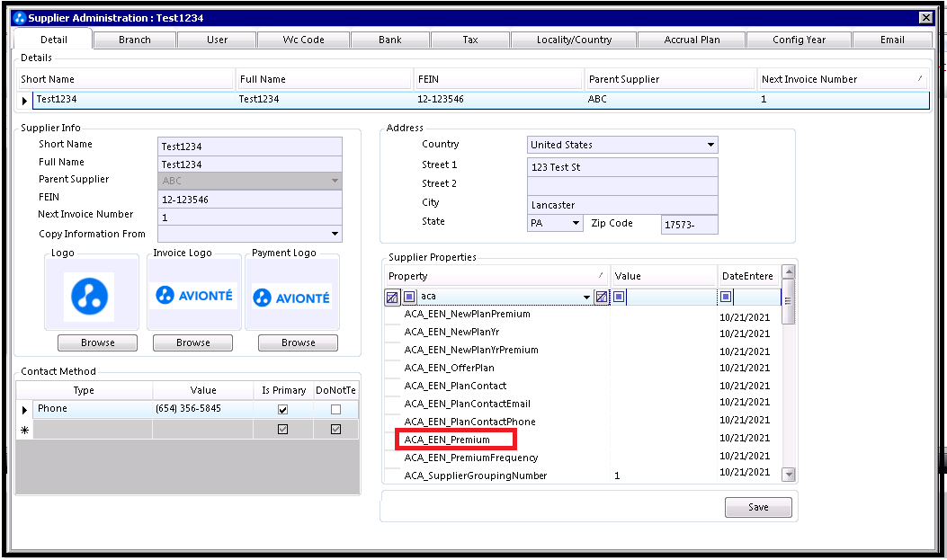Click the supplier Logo image
The height and width of the screenshot is (560, 947).
[x=90, y=297]
